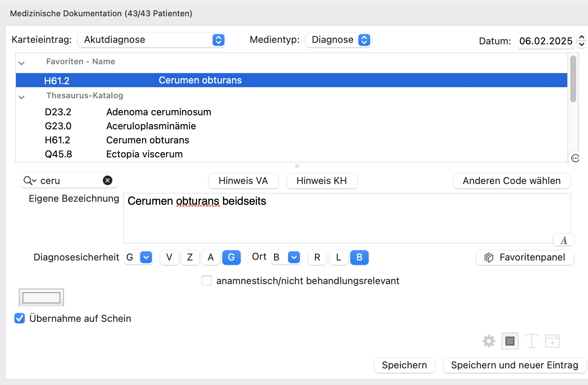This screenshot has height=385, width=588.
Task: Open the font style A button
Action: tap(564, 240)
